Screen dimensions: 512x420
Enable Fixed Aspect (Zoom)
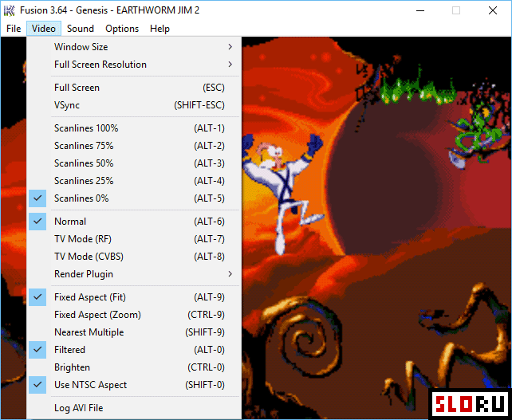click(x=134, y=315)
